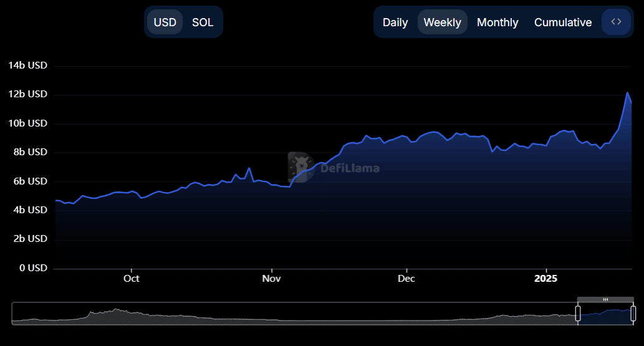Screen dimensions: 644x346
Task: Switch denomination to SOL
Action: pos(203,22)
